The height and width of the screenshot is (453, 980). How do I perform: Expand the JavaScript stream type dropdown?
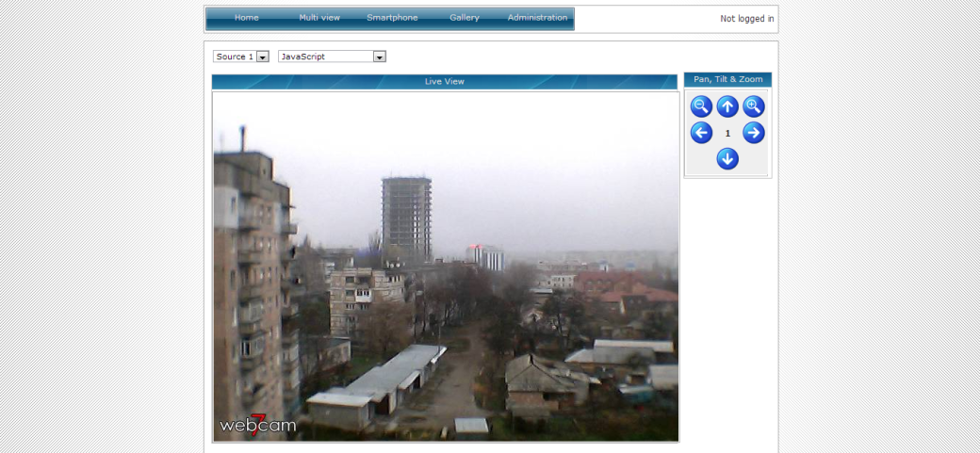point(332,57)
